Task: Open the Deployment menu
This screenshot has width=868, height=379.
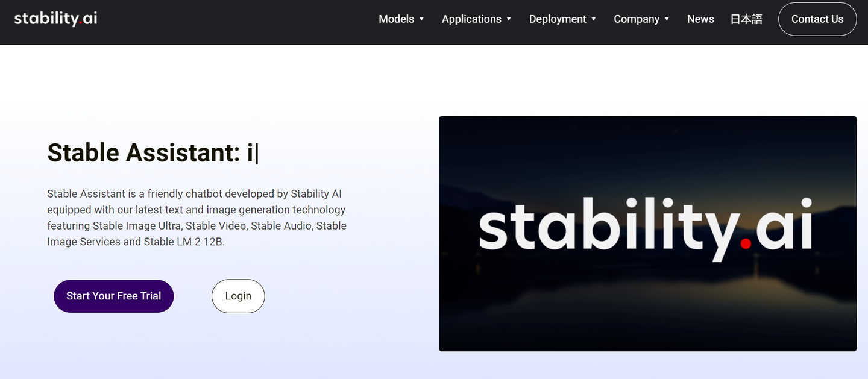Action: pyautogui.click(x=558, y=19)
